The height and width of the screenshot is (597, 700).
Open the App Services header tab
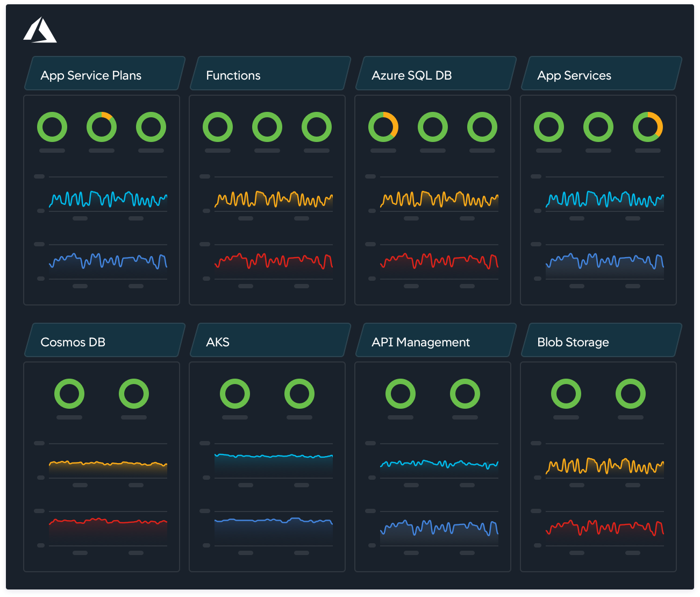click(x=602, y=73)
